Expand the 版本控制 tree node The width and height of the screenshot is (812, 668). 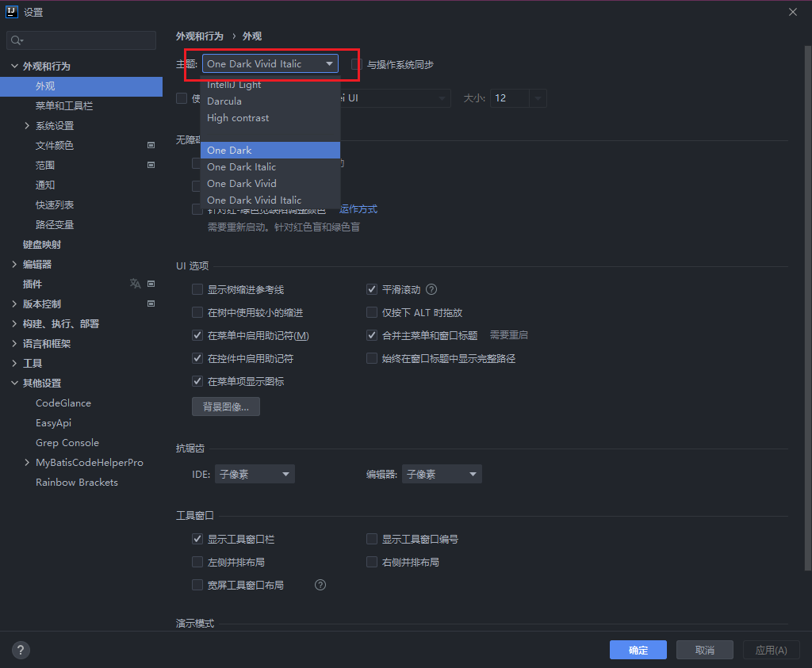14,303
